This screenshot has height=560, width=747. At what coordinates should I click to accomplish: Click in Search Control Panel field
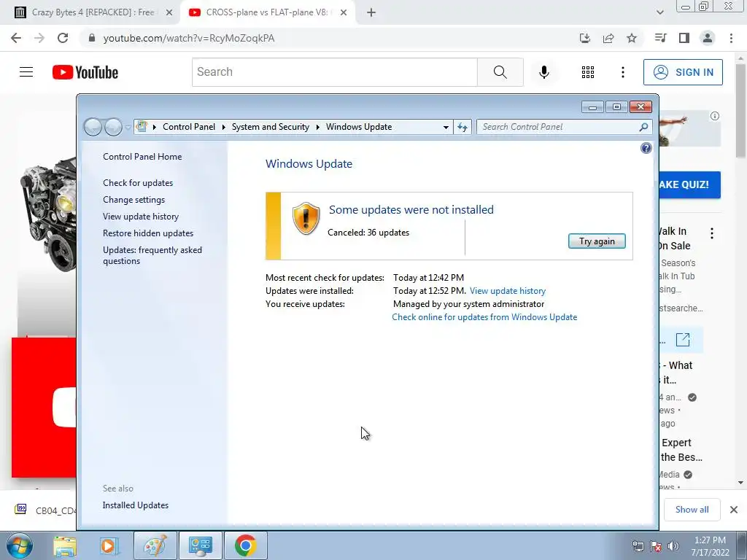click(557, 127)
